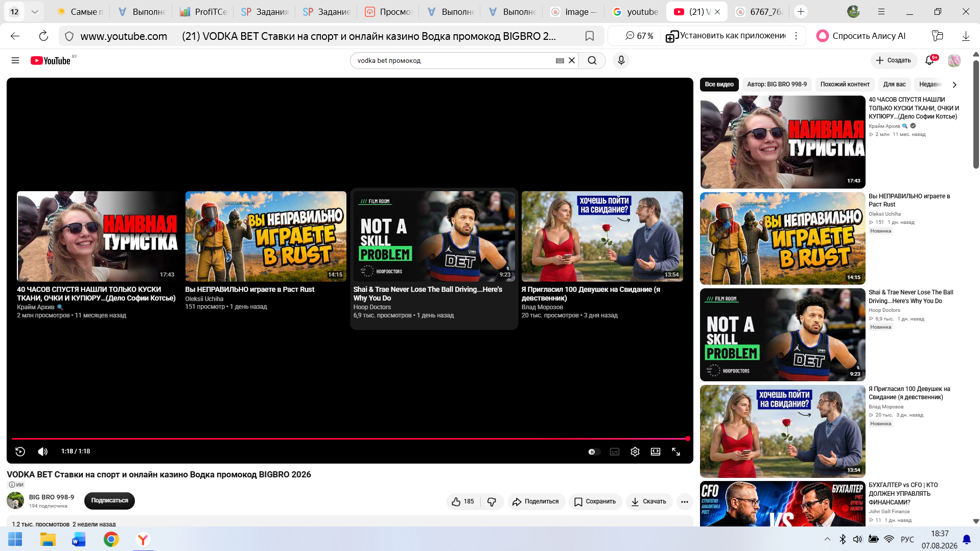Show more filter chips with arrow

[x=954, y=84]
